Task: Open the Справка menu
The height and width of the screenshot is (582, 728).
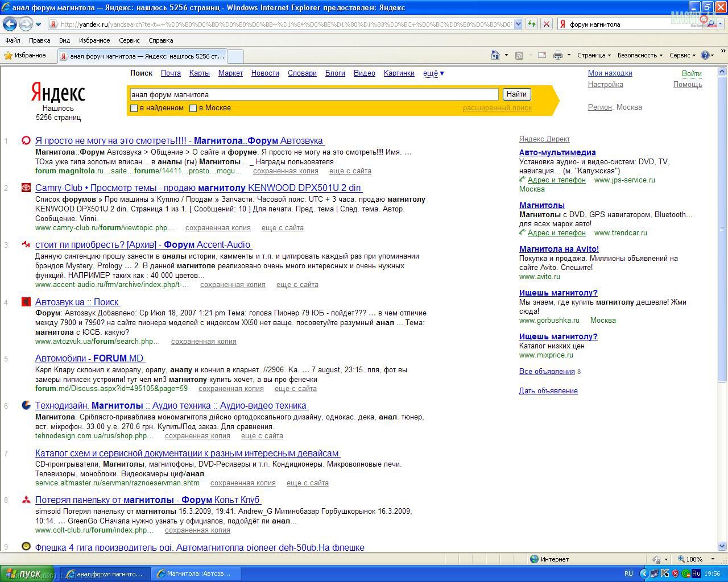Action: coord(160,40)
